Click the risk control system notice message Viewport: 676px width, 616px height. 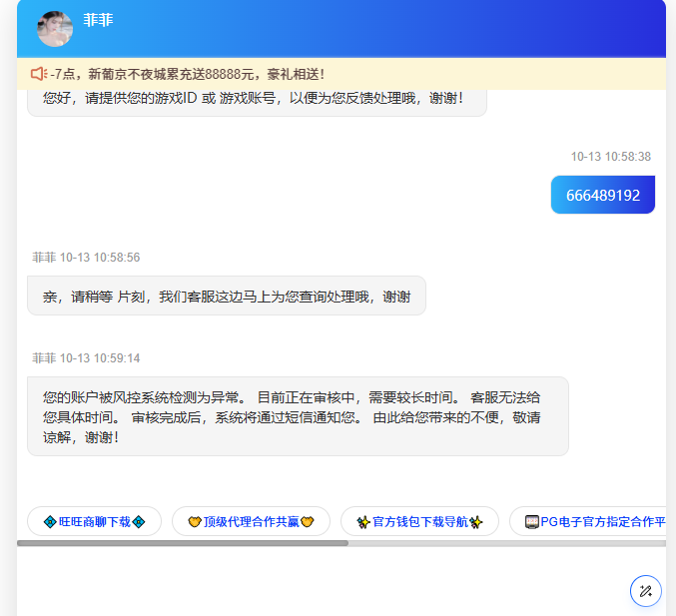click(x=297, y=416)
